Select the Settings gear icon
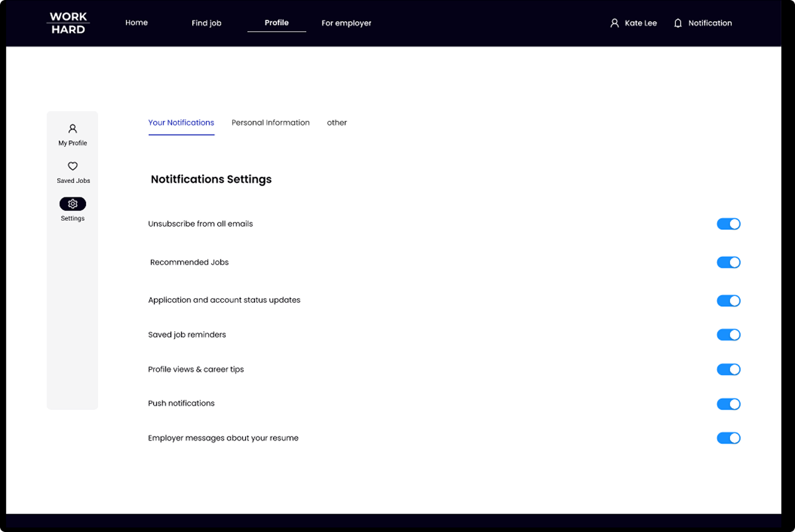Screen dimensions: 795x532 pyautogui.click(x=73, y=204)
